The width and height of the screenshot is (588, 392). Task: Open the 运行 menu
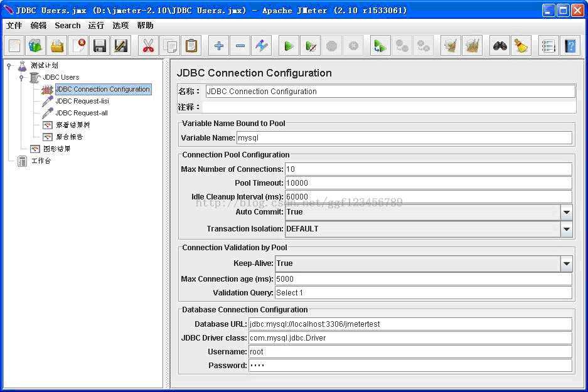click(96, 26)
